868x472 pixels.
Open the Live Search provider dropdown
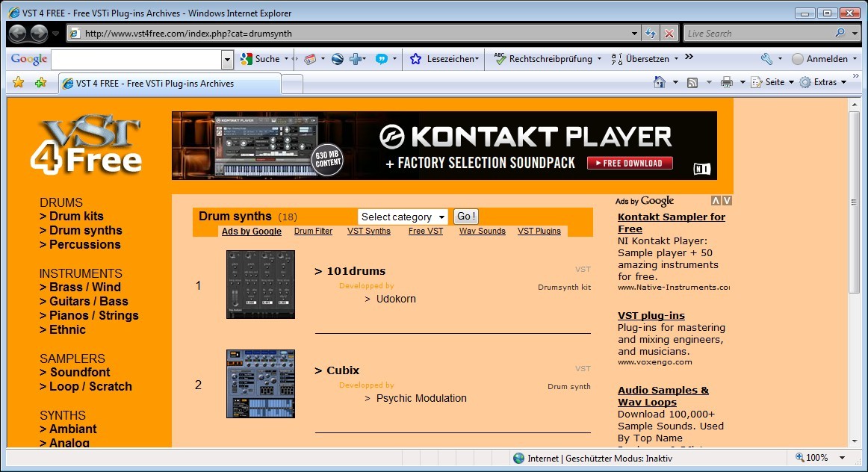coord(855,33)
